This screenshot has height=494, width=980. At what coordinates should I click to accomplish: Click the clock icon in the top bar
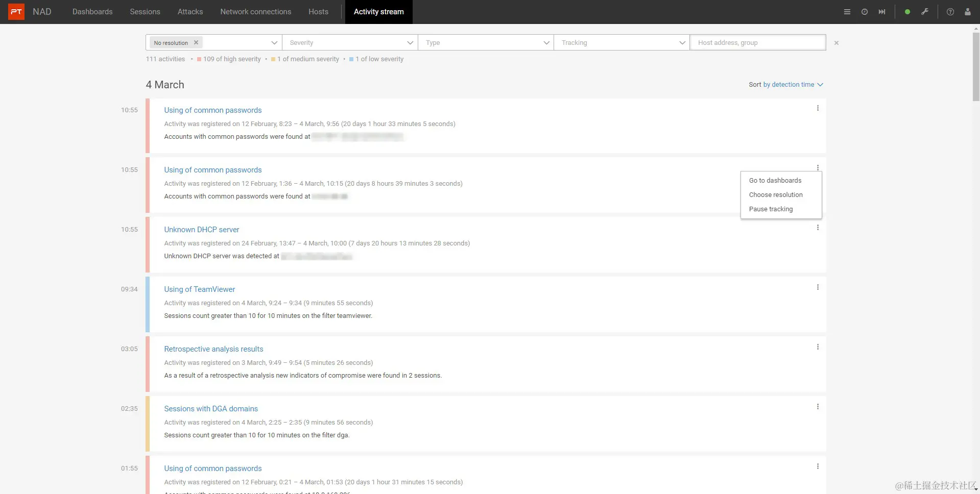[x=865, y=12]
